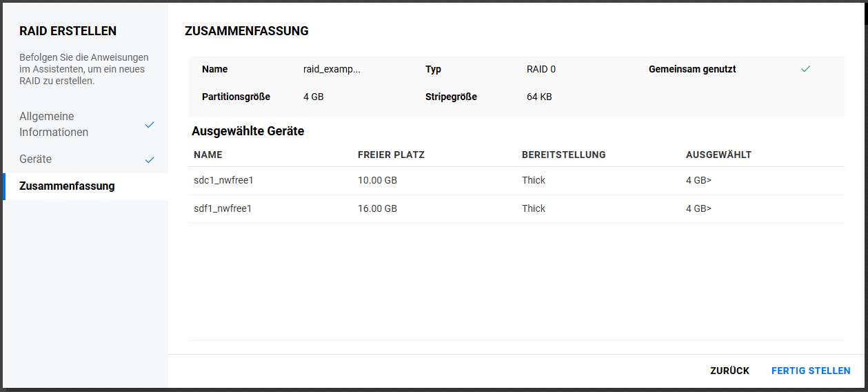The height and width of the screenshot is (392, 868).
Task: Click the checkmark next to Geräte
Action: pyautogui.click(x=150, y=159)
